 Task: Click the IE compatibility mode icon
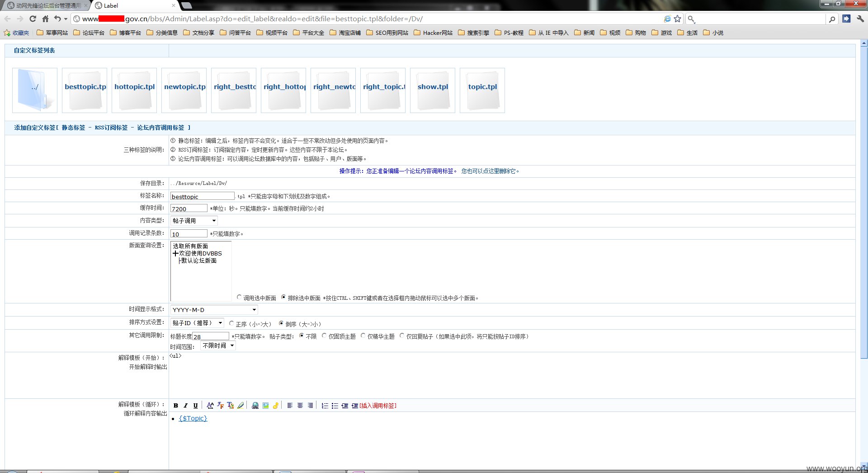[x=667, y=19]
